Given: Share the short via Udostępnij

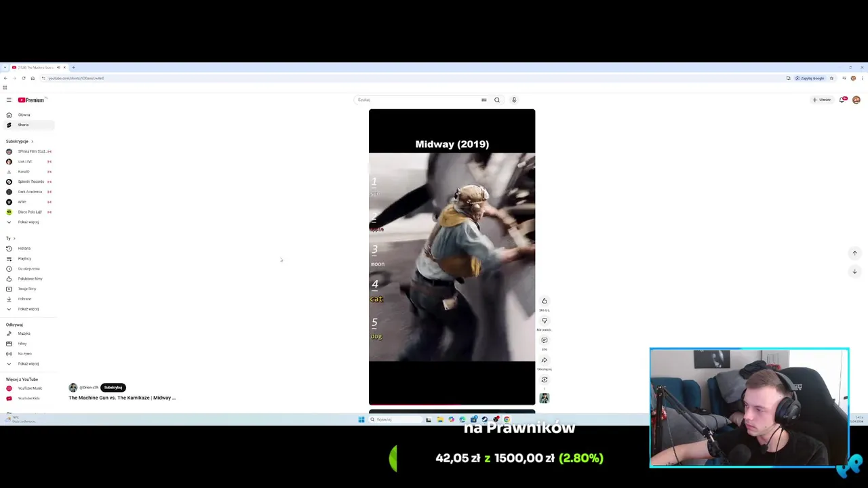Looking at the screenshot, I should [x=544, y=360].
